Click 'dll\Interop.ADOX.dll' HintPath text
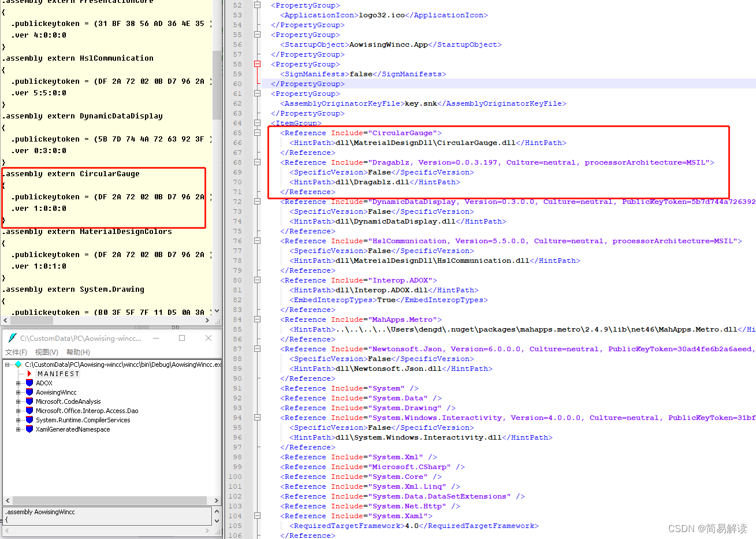The width and height of the screenshot is (756, 539). click(382, 290)
